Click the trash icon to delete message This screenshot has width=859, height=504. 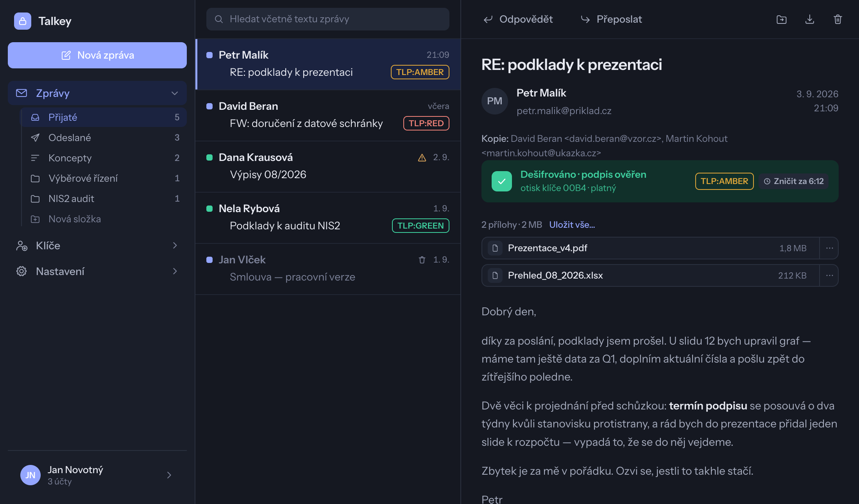(x=838, y=19)
